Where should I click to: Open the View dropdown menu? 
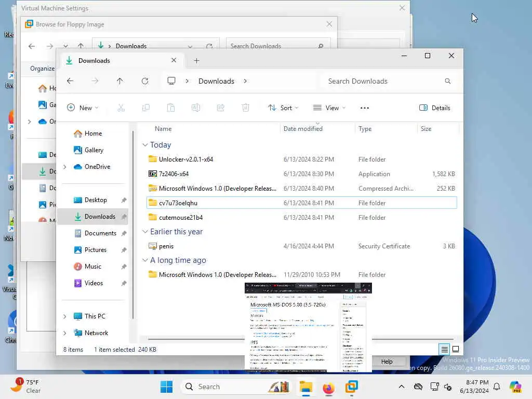(329, 108)
